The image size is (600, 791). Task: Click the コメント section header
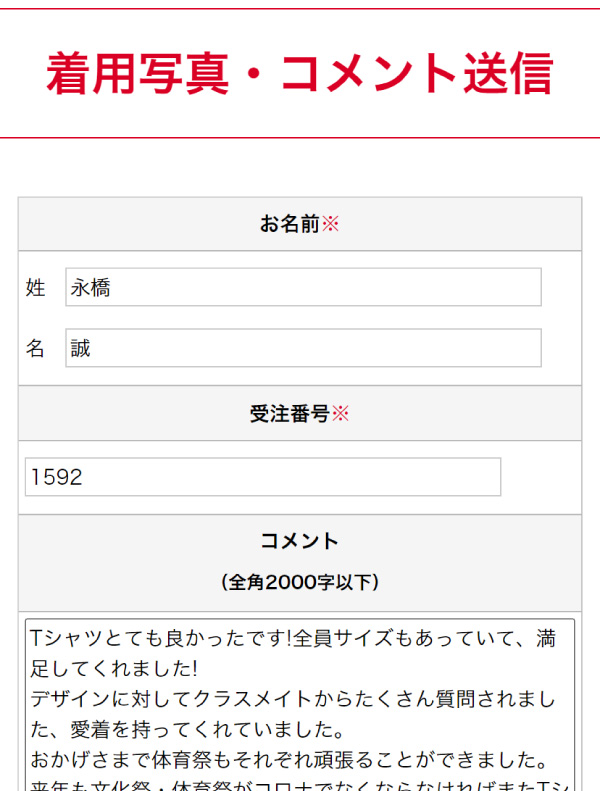tap(299, 541)
